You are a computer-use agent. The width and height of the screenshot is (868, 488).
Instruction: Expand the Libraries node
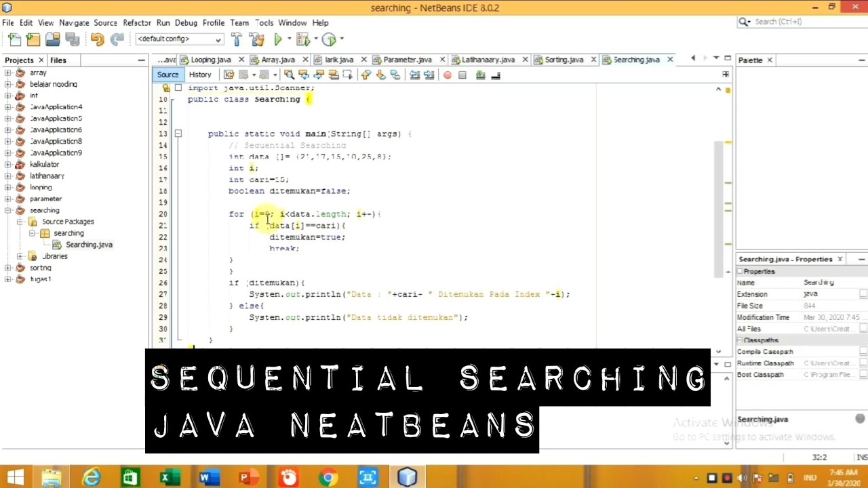point(20,256)
